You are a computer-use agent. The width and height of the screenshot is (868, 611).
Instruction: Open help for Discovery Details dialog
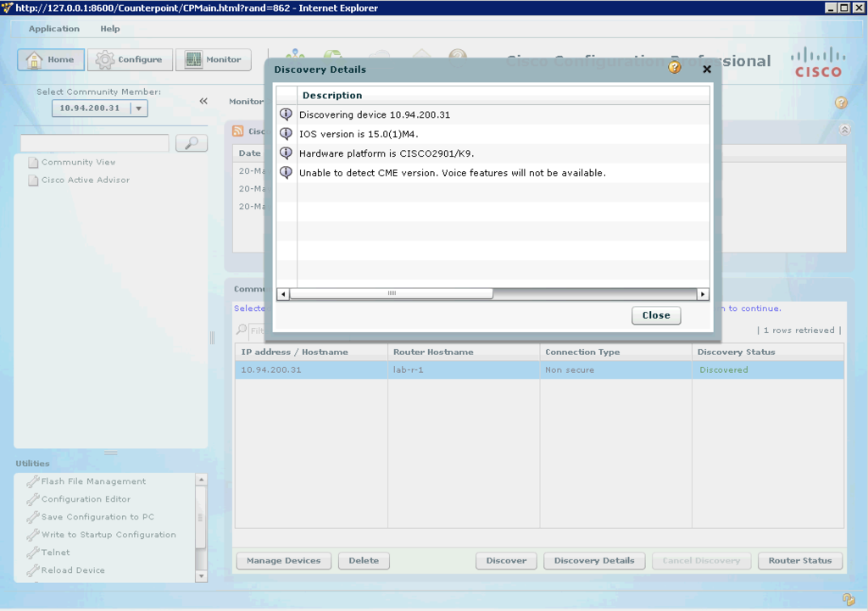click(x=674, y=68)
